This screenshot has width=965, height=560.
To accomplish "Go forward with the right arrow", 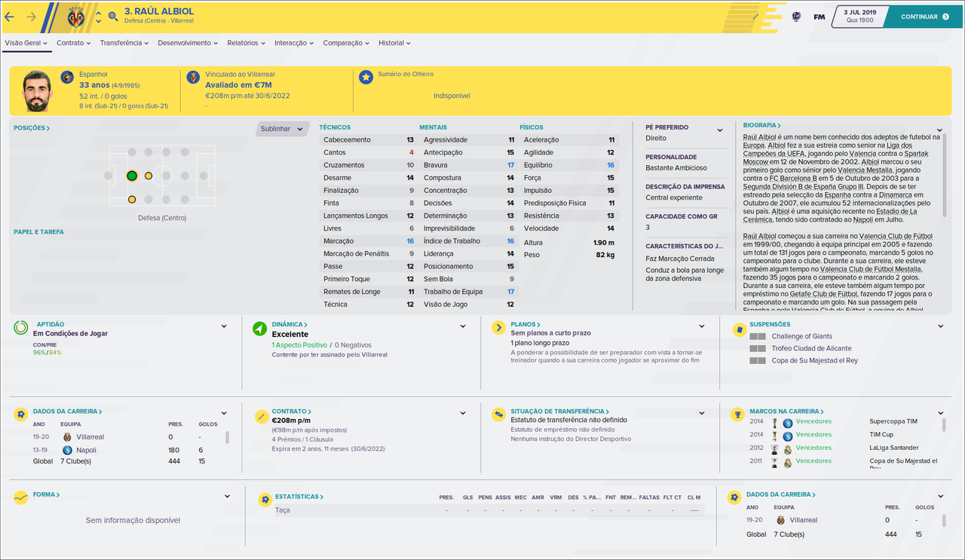I will pos(32,17).
